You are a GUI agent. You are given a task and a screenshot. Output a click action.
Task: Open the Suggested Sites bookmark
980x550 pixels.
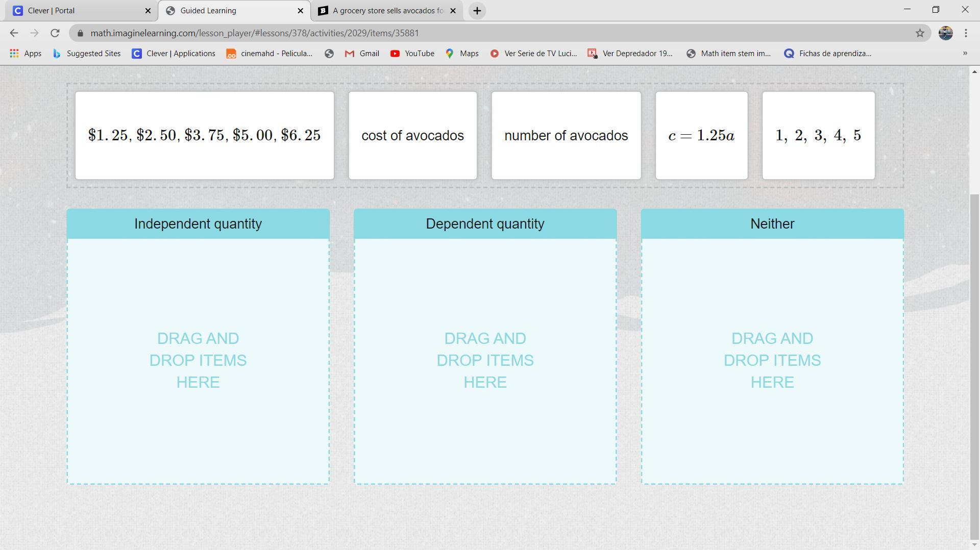[87, 54]
